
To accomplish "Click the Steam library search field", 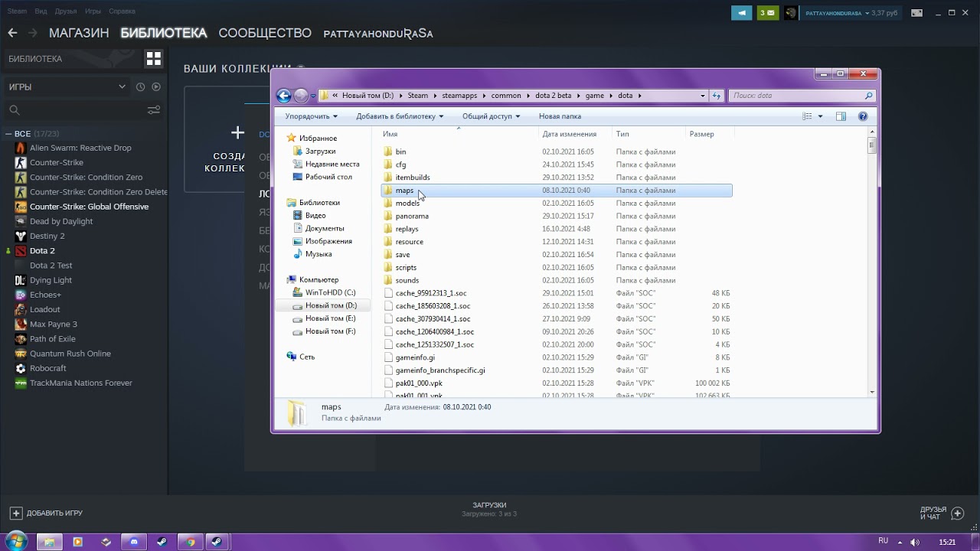I will coord(75,110).
